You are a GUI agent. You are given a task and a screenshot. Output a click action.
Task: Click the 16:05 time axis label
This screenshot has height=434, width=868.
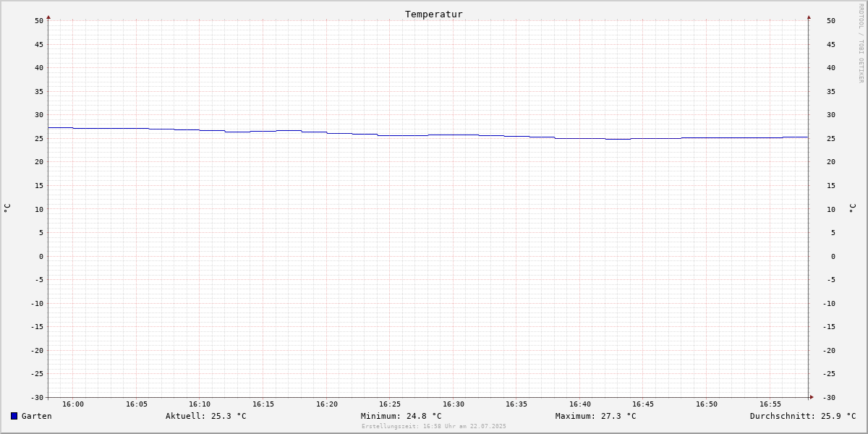point(137,404)
